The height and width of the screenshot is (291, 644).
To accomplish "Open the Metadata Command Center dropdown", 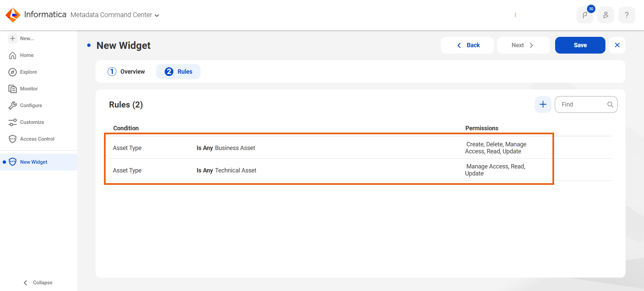I will (x=115, y=15).
